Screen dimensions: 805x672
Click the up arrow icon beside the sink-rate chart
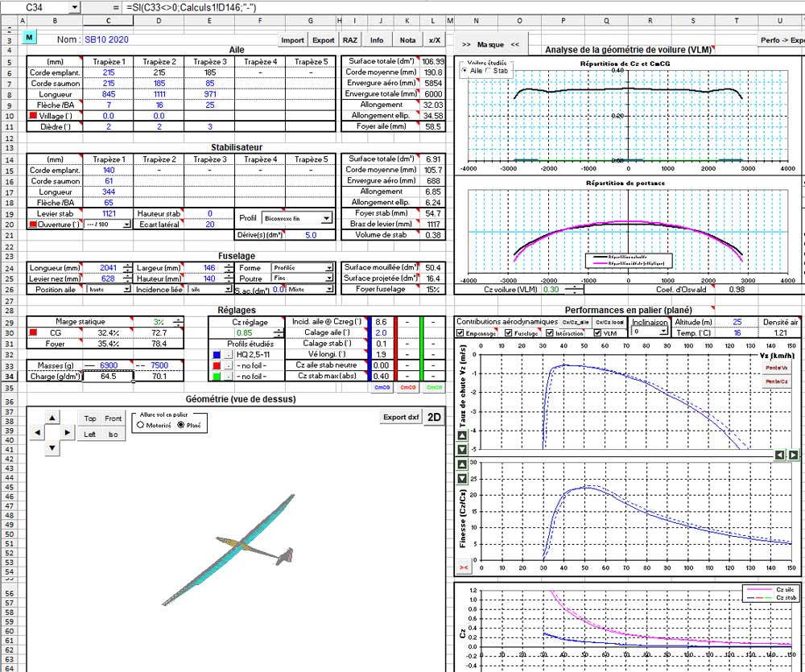point(462,436)
